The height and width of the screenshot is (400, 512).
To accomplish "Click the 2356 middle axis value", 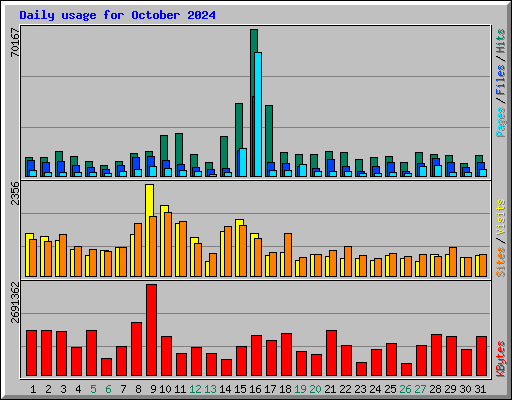I will coord(15,193).
